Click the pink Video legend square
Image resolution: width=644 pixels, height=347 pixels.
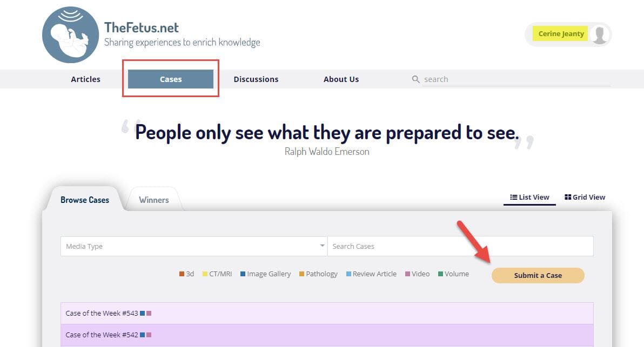tap(408, 274)
